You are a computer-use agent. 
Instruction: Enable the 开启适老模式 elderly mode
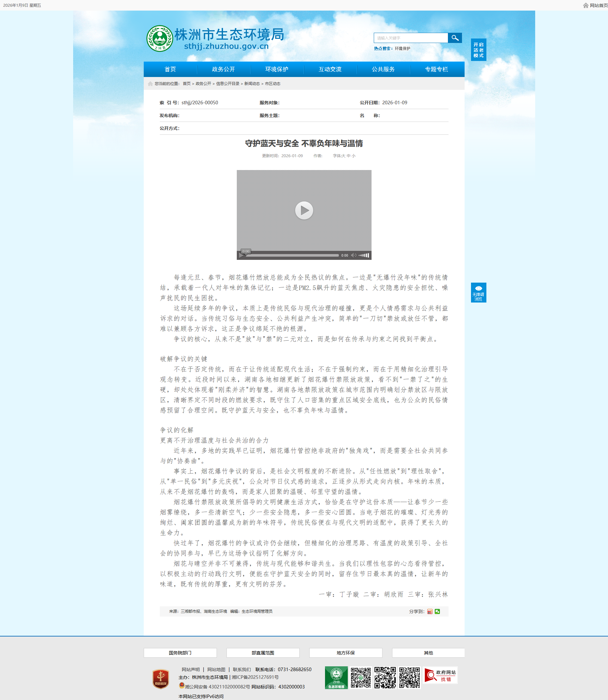click(478, 50)
